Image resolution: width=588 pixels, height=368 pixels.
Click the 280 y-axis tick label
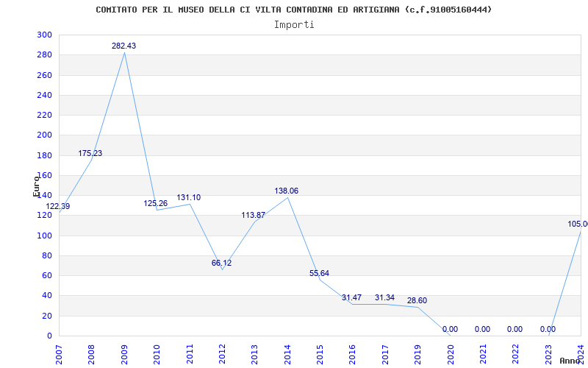45,54
